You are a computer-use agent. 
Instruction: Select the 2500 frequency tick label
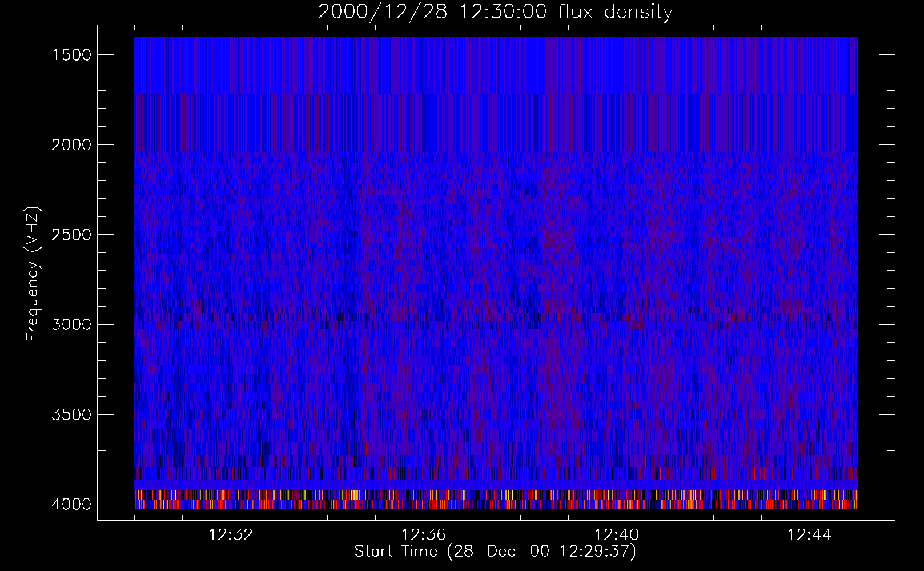[x=71, y=235]
